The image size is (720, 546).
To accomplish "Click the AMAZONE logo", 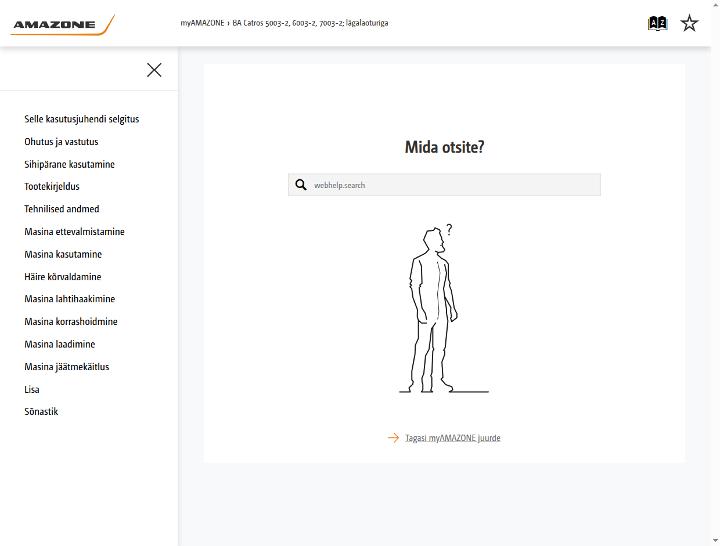I will point(62,25).
